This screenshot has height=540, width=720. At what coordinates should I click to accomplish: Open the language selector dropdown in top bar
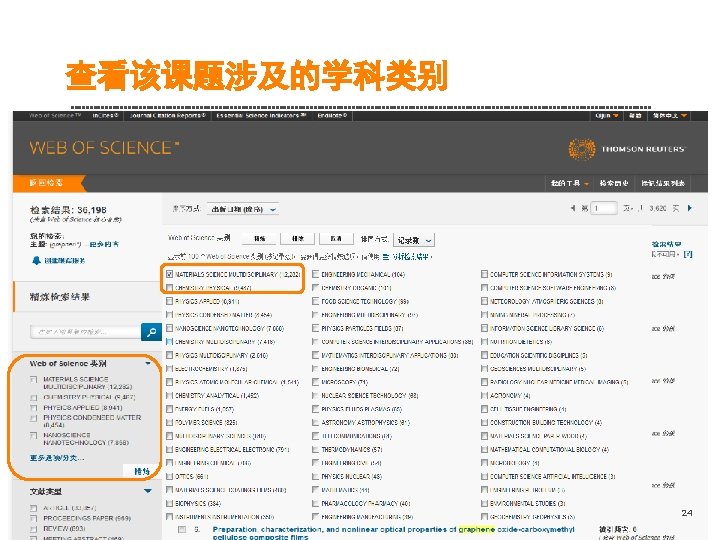[669, 115]
